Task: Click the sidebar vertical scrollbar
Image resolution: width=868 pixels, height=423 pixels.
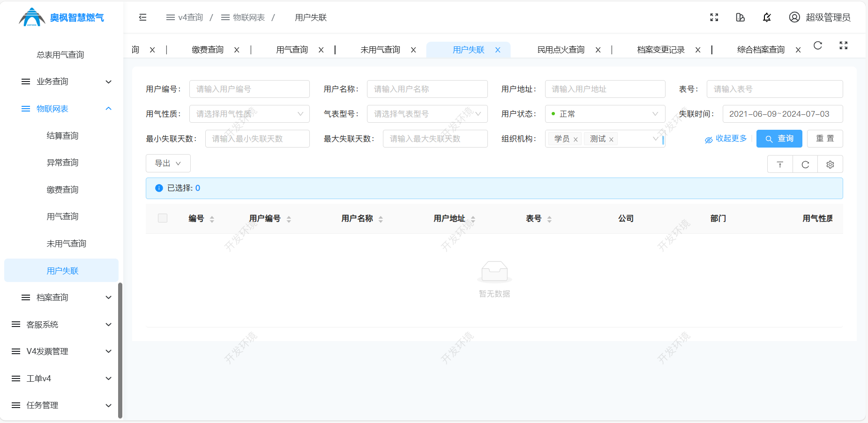Action: pyautogui.click(x=120, y=350)
